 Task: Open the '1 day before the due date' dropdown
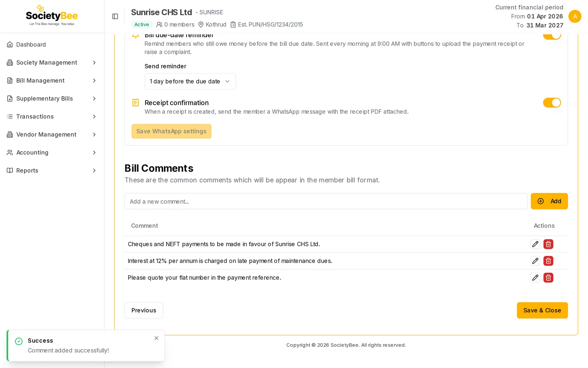click(190, 81)
